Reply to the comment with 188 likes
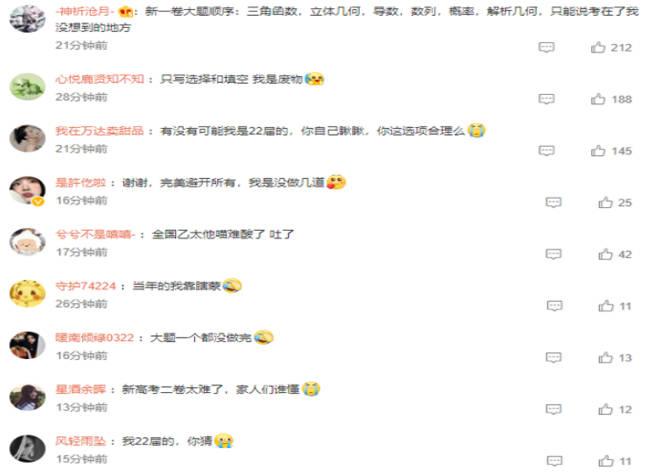 click(x=546, y=99)
